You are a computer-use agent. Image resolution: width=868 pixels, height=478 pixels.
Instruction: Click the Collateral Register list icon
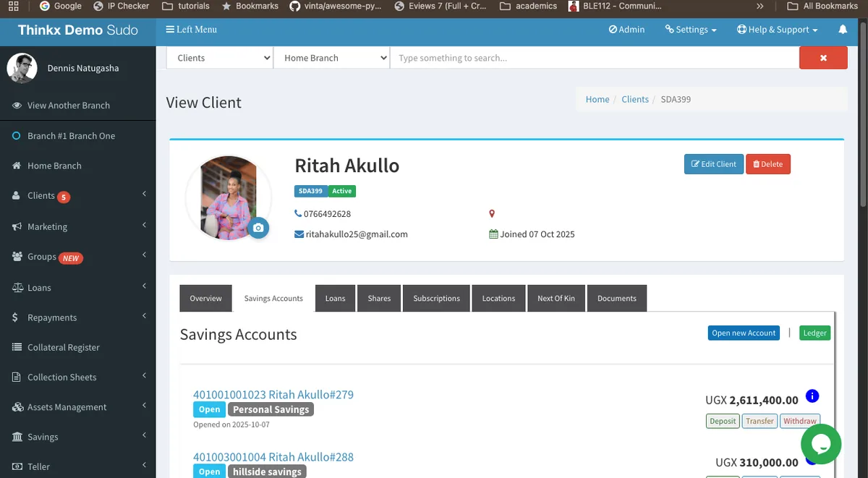pyautogui.click(x=17, y=347)
